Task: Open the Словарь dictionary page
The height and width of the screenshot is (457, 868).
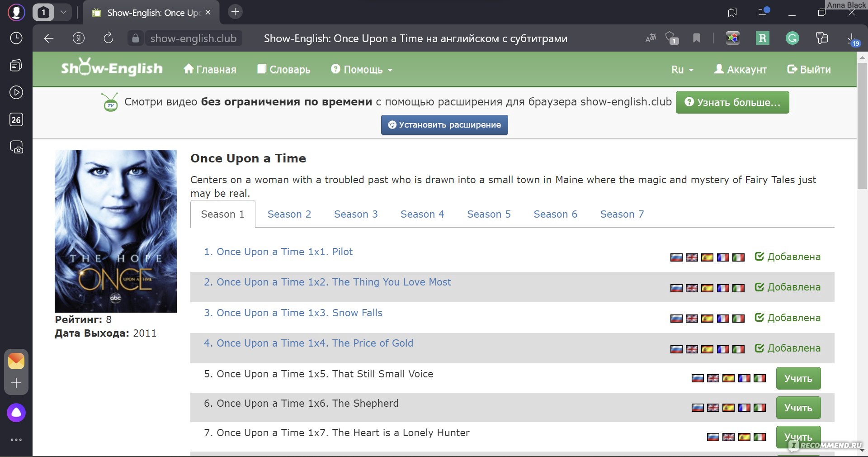Action: [284, 69]
